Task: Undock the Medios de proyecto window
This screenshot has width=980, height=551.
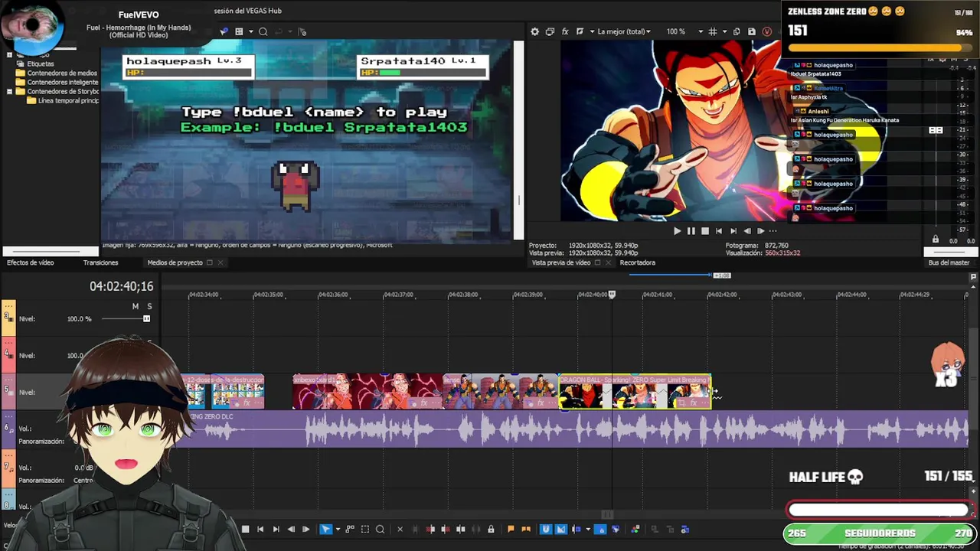Action: 210,262
